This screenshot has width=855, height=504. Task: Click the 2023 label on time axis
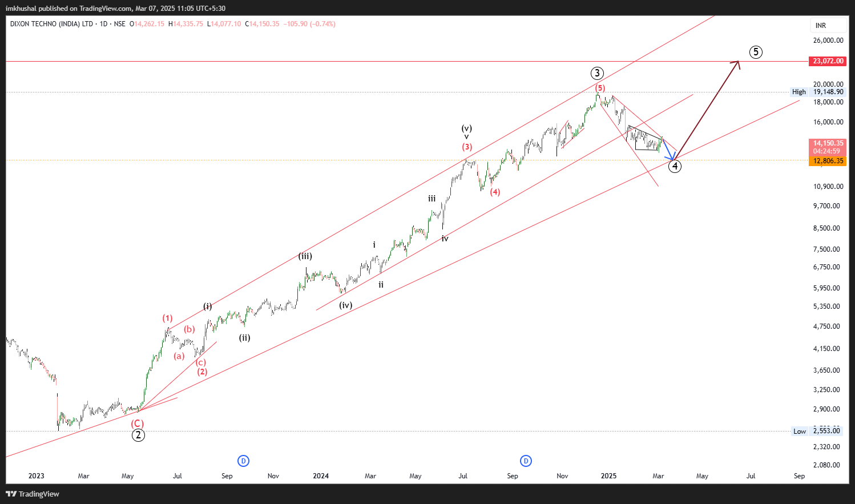click(36, 476)
